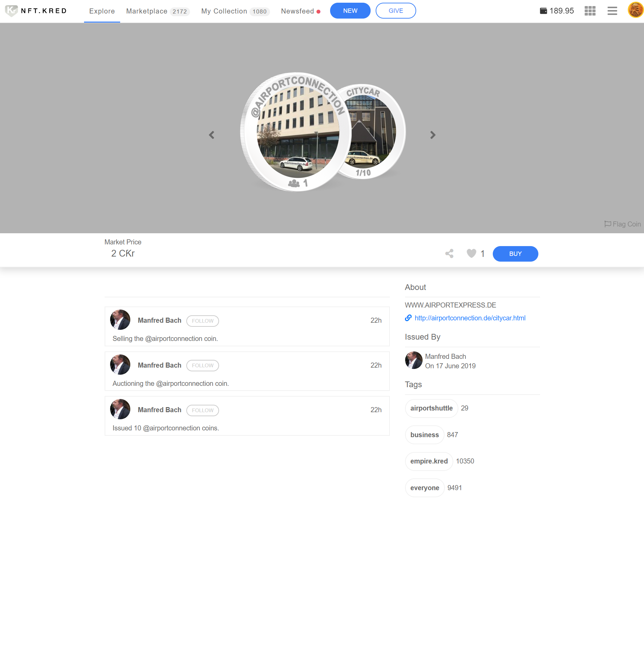Click the BUY button
The height and width of the screenshot is (664, 644).
click(x=515, y=254)
